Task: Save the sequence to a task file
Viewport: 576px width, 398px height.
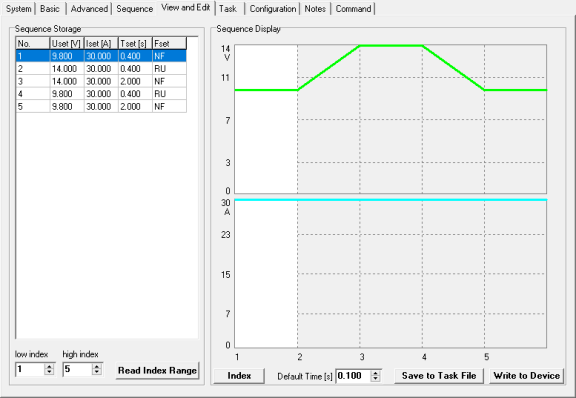Action: click(x=439, y=376)
